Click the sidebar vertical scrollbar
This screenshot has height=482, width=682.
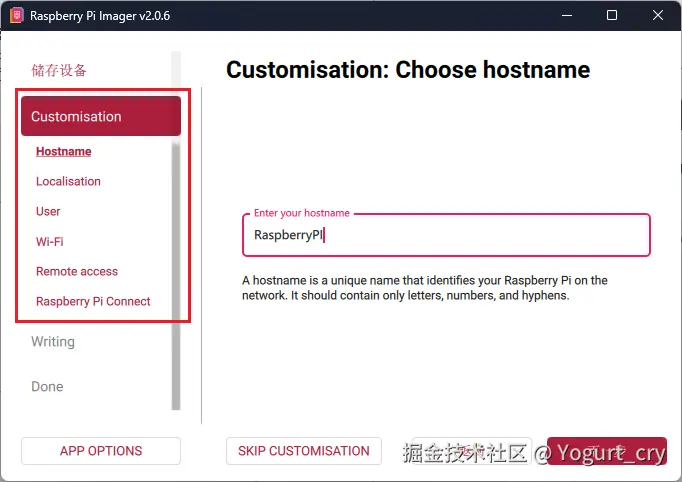click(176, 274)
